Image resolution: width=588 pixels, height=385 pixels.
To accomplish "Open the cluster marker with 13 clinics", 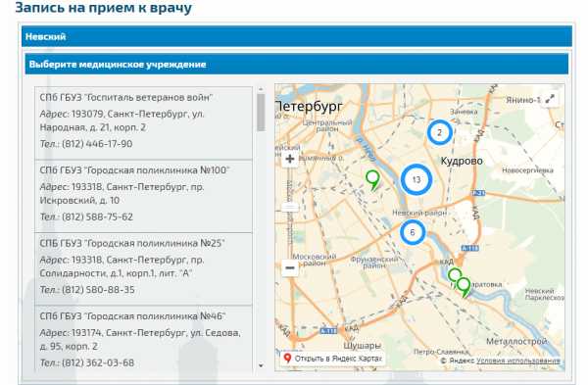I will [x=416, y=179].
